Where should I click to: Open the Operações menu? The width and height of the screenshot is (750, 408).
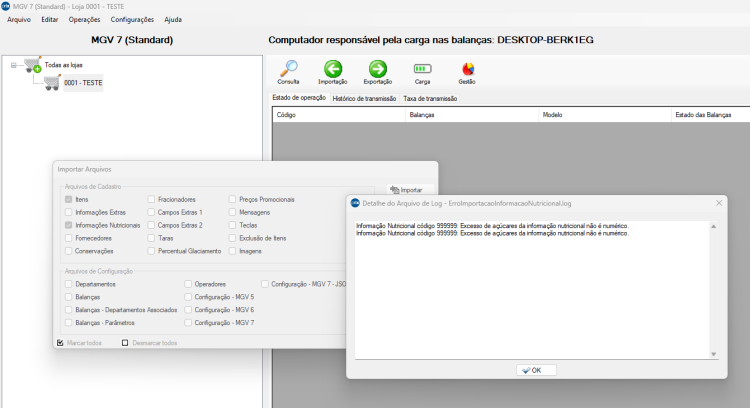84,20
